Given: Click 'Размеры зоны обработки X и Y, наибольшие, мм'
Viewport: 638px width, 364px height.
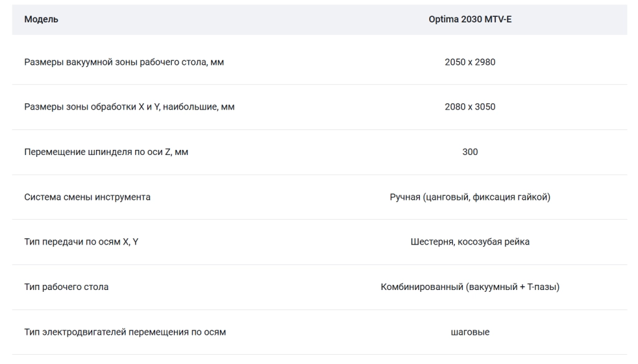Looking at the screenshot, I should [130, 107].
